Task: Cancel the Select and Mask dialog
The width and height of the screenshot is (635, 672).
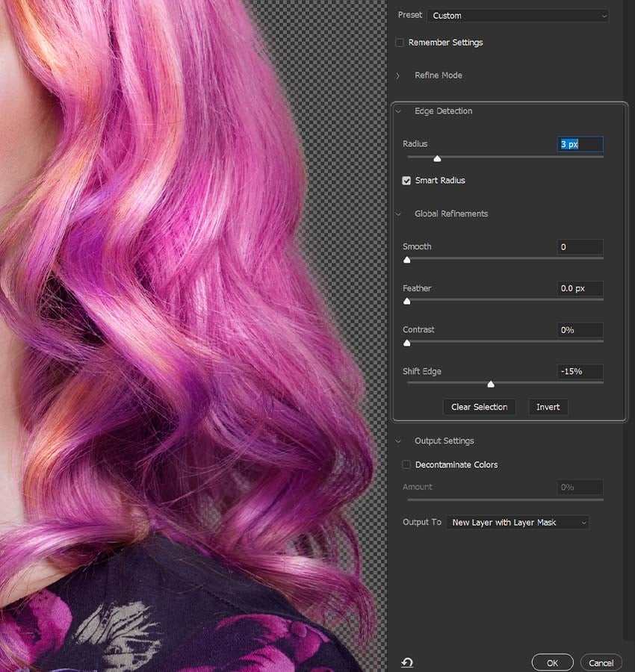Action: point(601,662)
